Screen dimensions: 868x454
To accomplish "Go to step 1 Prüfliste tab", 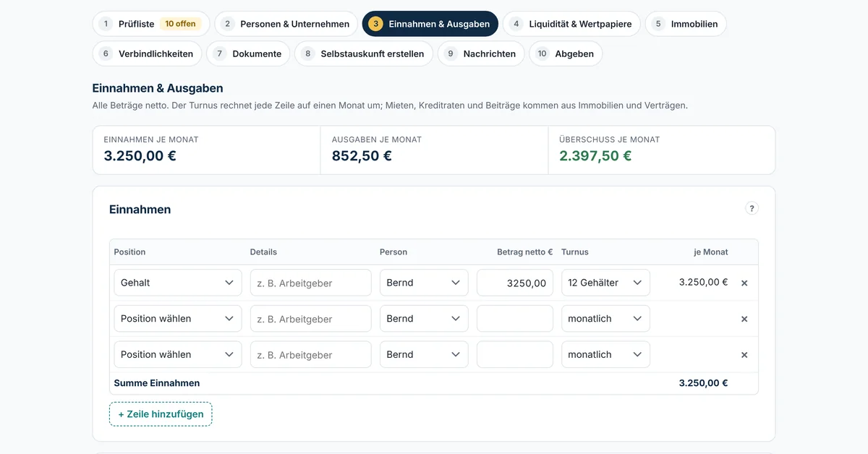I will [x=151, y=24].
